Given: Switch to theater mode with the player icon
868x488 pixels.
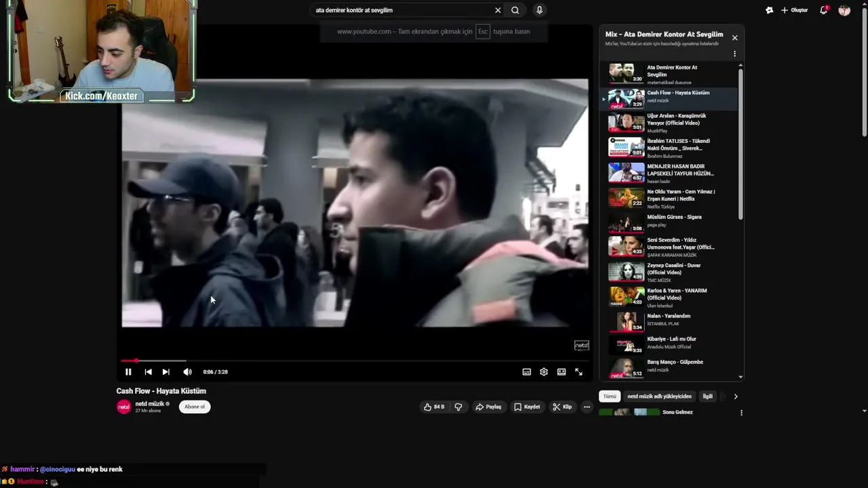Looking at the screenshot, I should pos(561,371).
